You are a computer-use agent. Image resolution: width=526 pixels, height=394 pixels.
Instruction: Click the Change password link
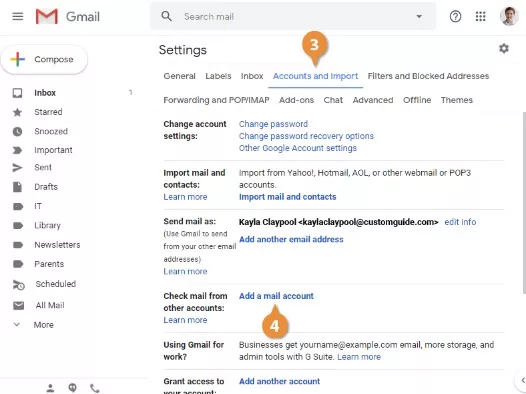coord(273,124)
